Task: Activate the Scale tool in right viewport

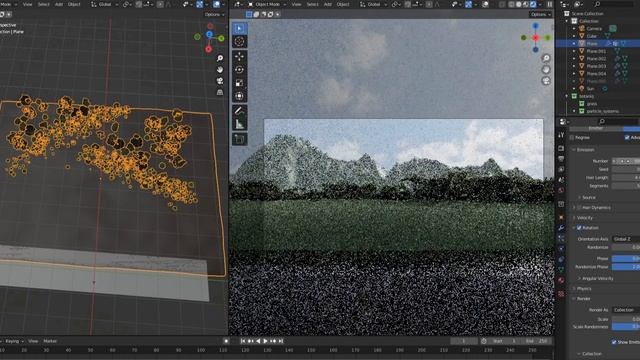Action: click(240, 83)
